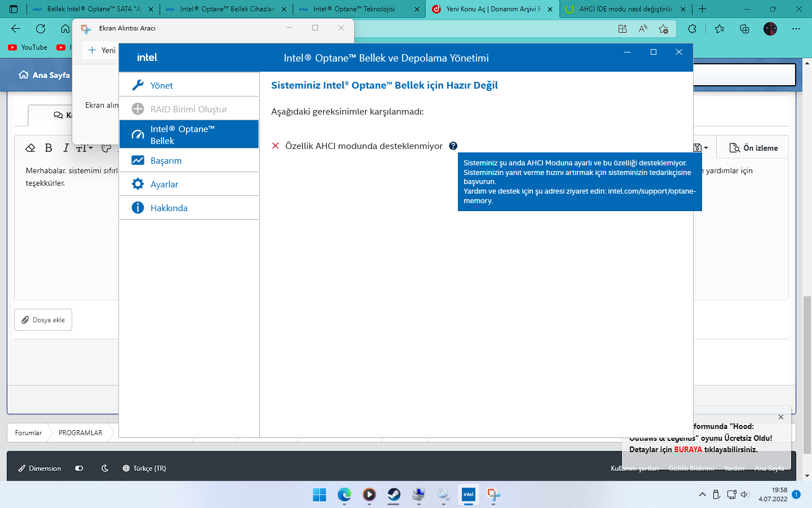This screenshot has height=508, width=812.
Task: Go to the browser home page
Action: pos(65,29)
